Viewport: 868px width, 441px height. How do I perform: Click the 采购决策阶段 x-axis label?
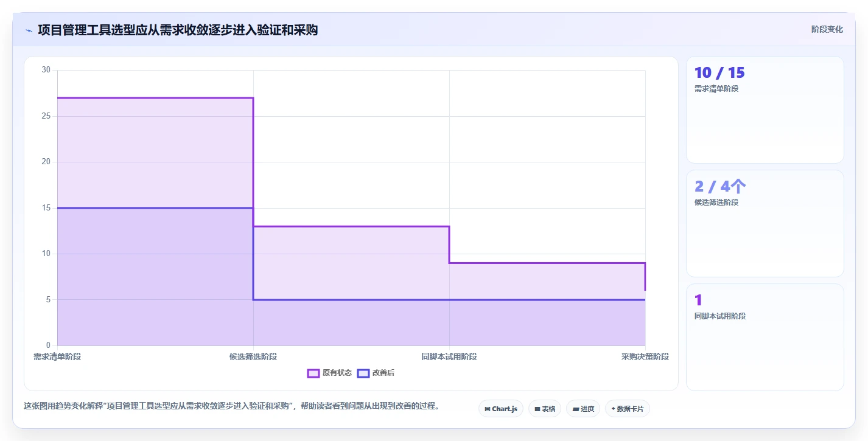tap(645, 356)
